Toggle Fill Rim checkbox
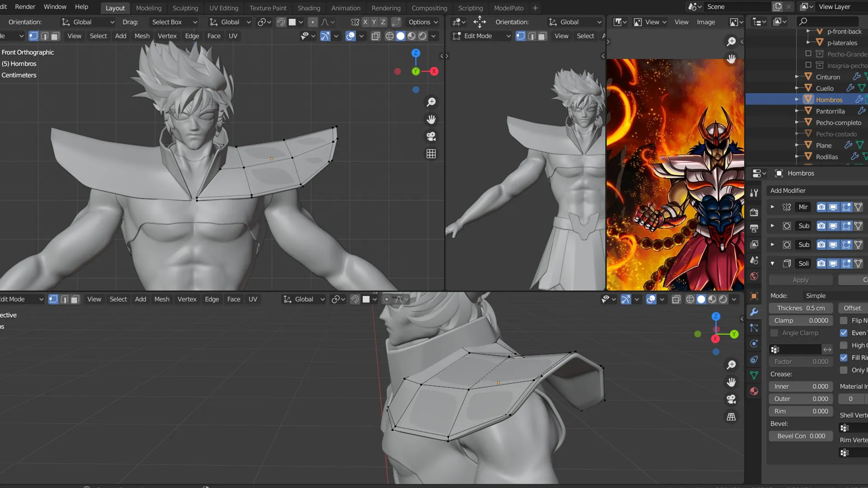The height and width of the screenshot is (488, 868). coord(844,358)
